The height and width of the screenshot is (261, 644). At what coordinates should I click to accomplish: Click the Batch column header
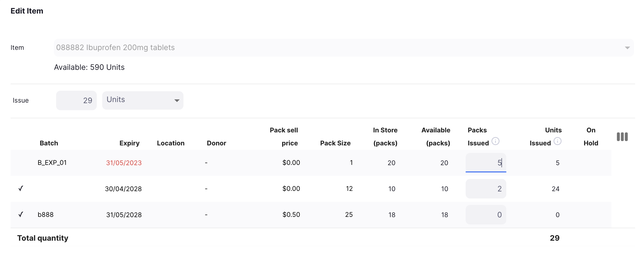[49, 143]
